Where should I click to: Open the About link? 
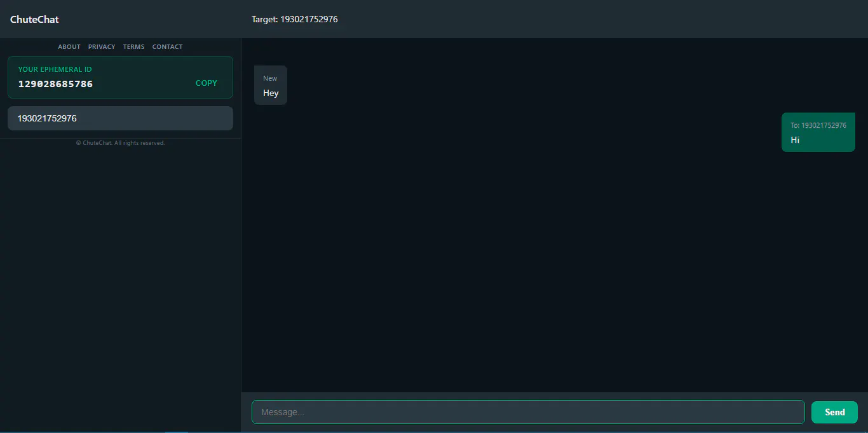pos(69,47)
